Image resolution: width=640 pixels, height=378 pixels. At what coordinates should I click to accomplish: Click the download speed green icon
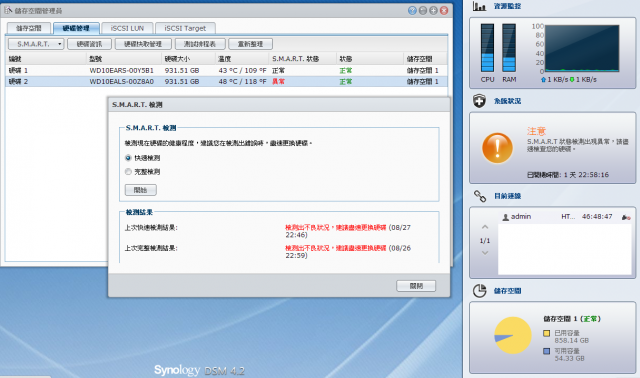(572, 80)
